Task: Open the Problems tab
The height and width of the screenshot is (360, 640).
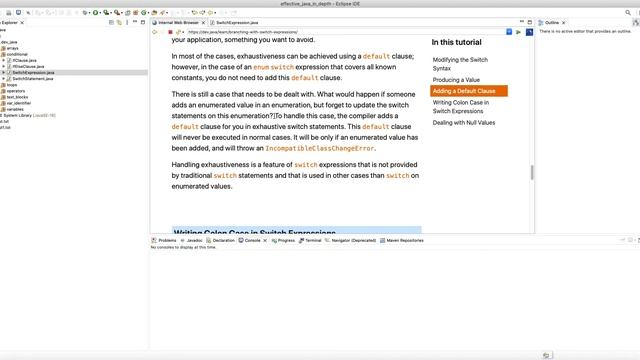Action: (x=164, y=240)
